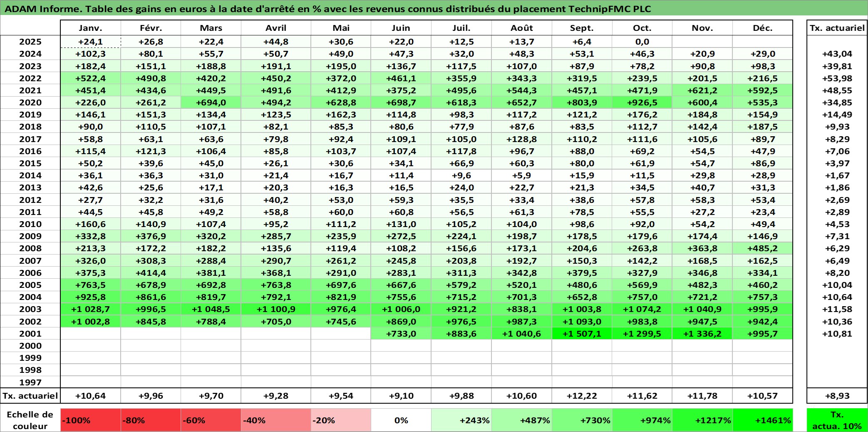The image size is (868, 432).
Task: Select the Avril column header
Action: (276, 28)
